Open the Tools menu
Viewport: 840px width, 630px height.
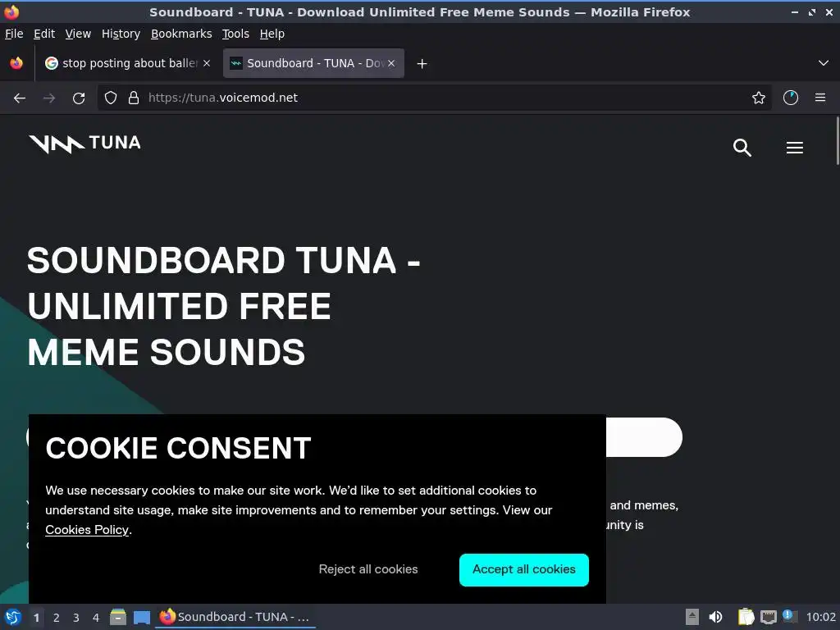[235, 34]
